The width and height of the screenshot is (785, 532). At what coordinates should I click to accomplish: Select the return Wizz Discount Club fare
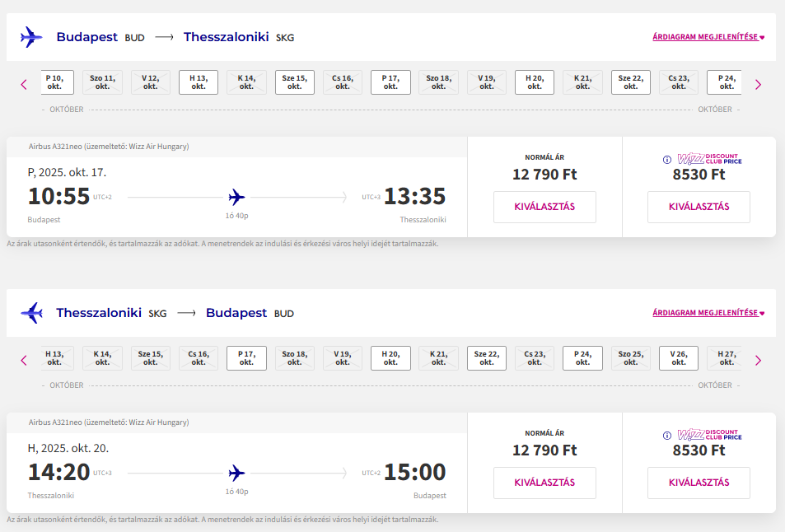pos(699,483)
